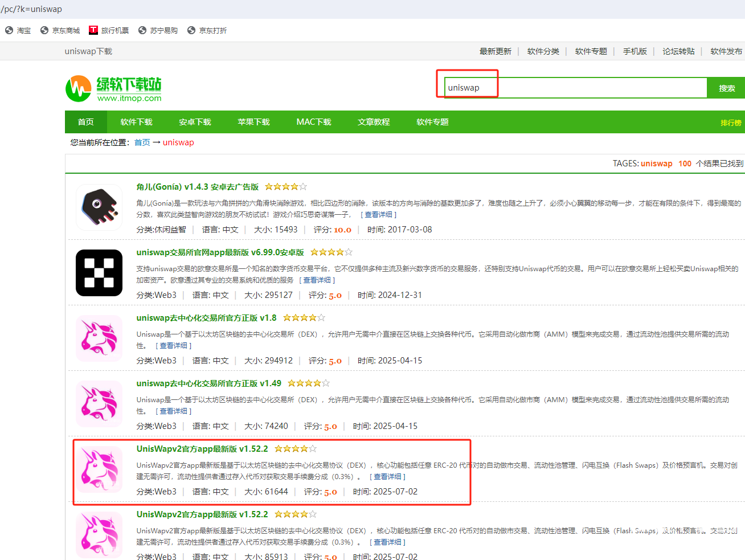Image resolution: width=745 pixels, height=560 pixels.
Task: Focus the uniswap search input field
Action: click(x=575, y=88)
